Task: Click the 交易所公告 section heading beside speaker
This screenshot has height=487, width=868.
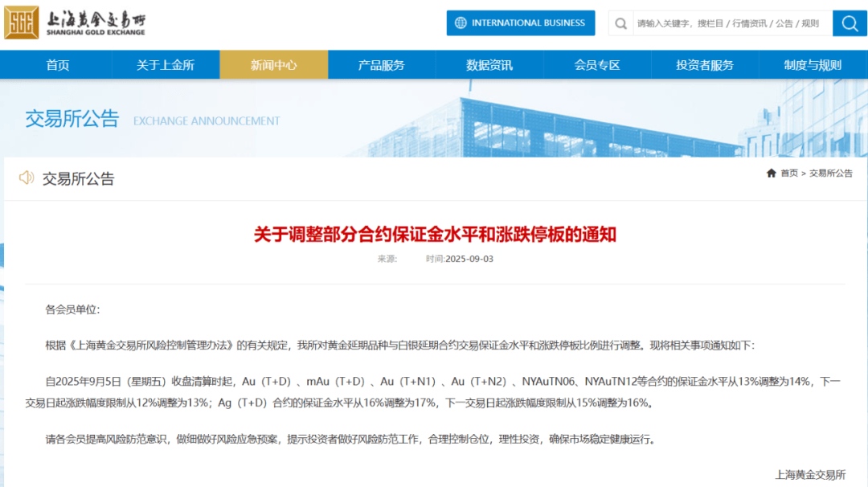Action: point(78,178)
